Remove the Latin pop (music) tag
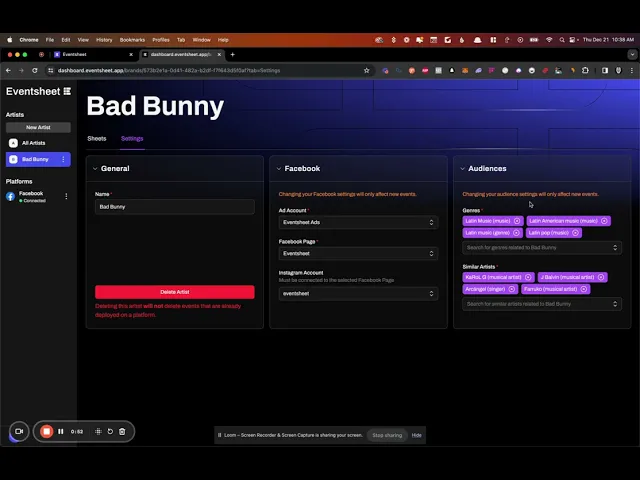This screenshot has height=480, width=640. [575, 233]
